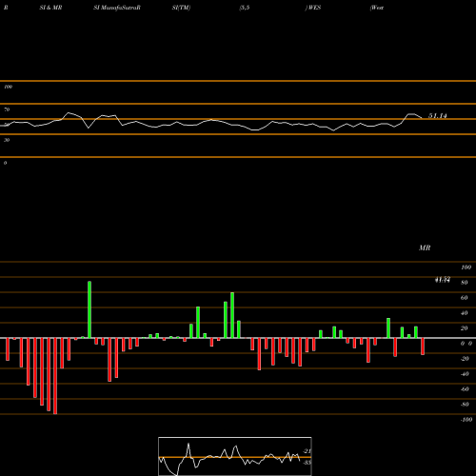Click the longest red MR bar

click(x=55, y=376)
